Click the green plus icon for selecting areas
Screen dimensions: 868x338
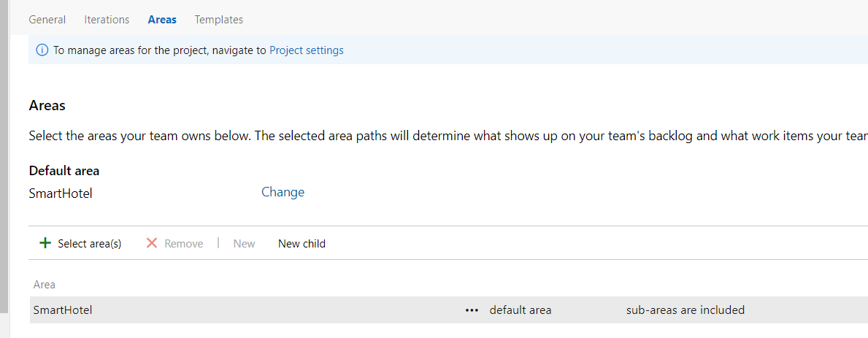click(45, 243)
